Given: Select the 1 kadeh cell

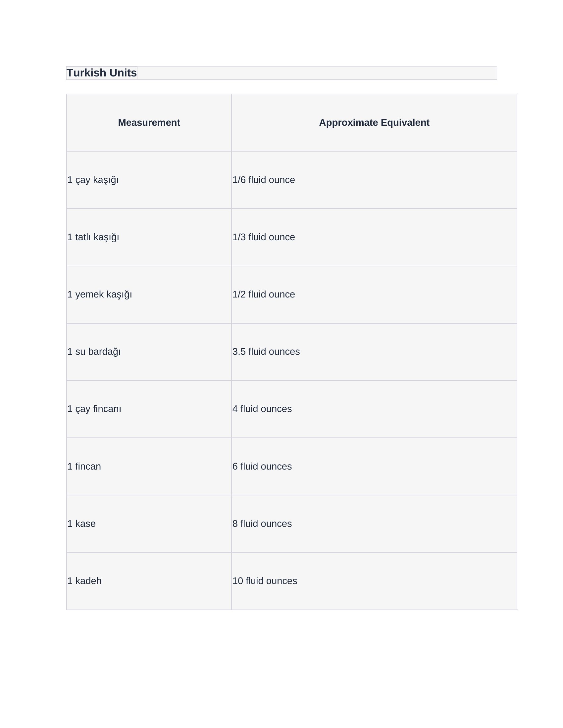Looking at the screenshot, I should click(149, 581).
